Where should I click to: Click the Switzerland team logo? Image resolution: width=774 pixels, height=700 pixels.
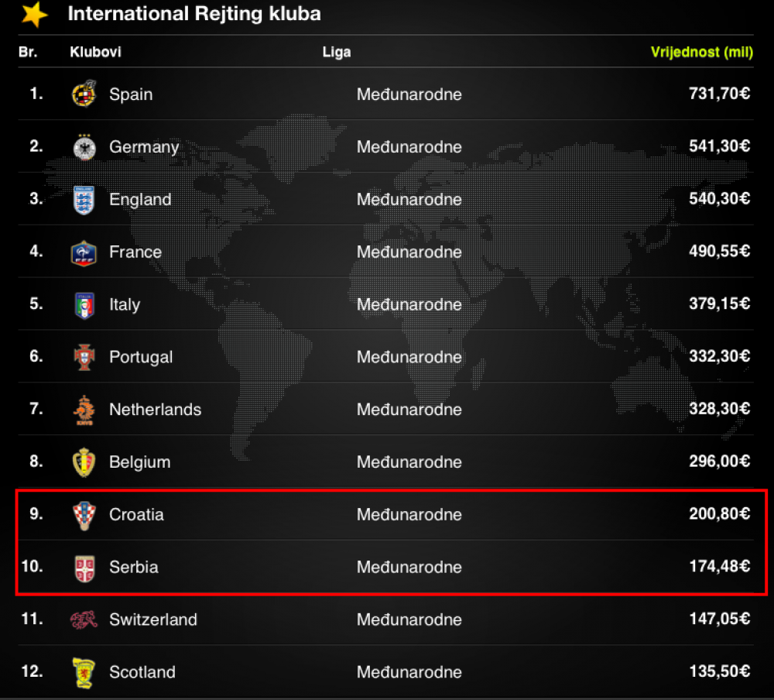[x=84, y=620]
